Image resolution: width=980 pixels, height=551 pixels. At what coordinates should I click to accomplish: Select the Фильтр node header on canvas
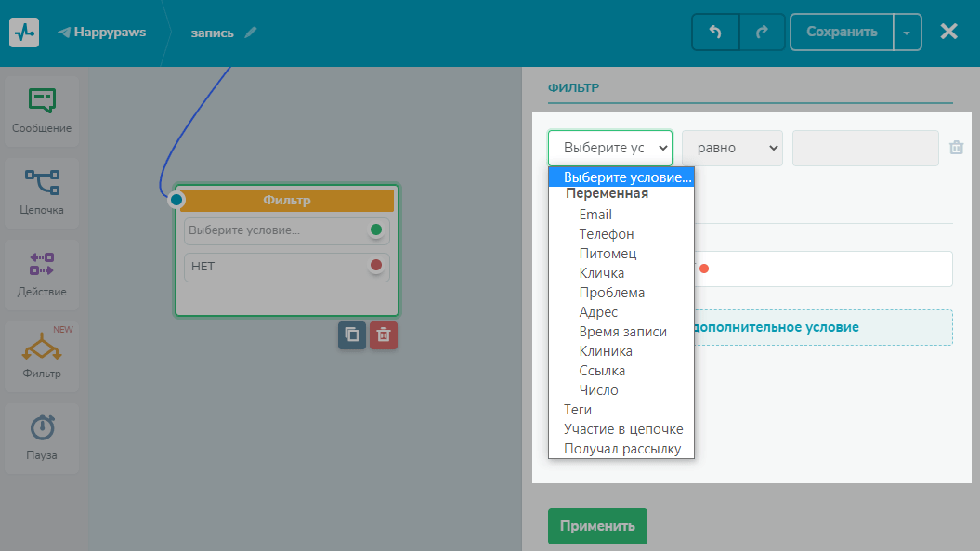point(287,200)
